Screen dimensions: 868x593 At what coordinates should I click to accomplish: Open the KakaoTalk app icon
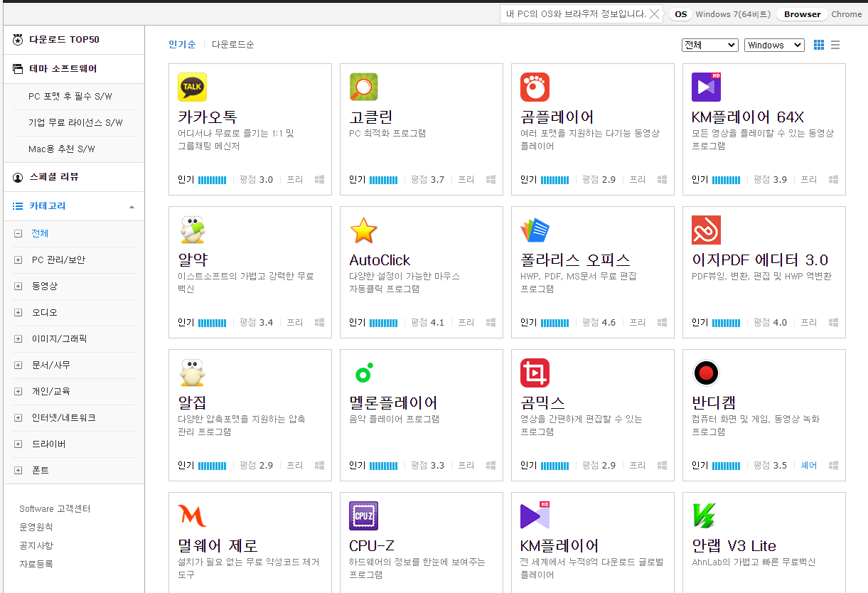[192, 87]
